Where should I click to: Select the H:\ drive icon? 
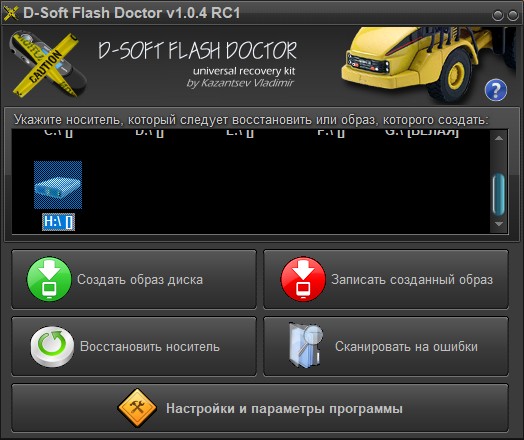coord(58,185)
